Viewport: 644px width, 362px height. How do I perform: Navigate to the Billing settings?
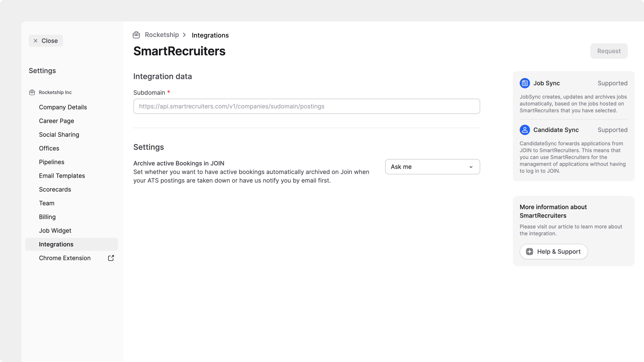47,217
